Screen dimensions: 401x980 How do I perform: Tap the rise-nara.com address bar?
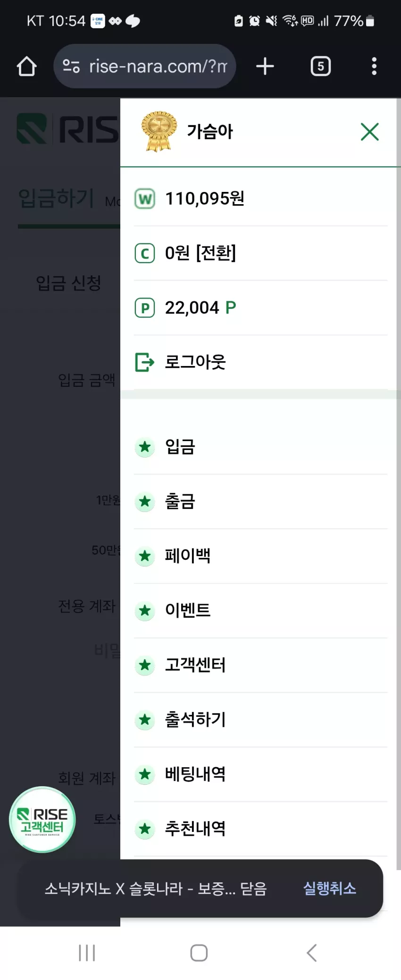pos(144,66)
